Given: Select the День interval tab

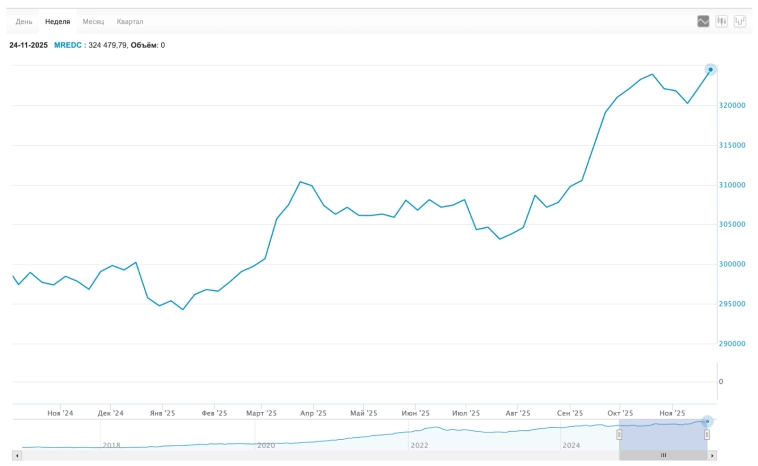Looking at the screenshot, I should (x=24, y=21).
